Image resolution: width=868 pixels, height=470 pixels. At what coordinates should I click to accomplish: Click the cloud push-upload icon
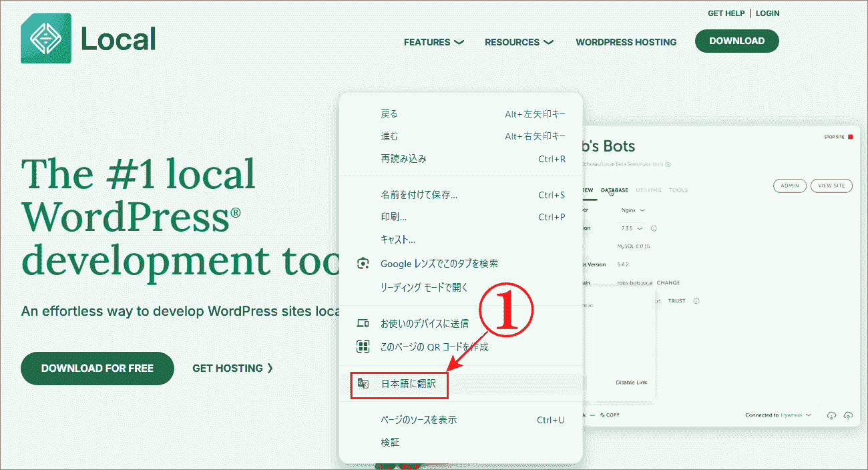(848, 415)
